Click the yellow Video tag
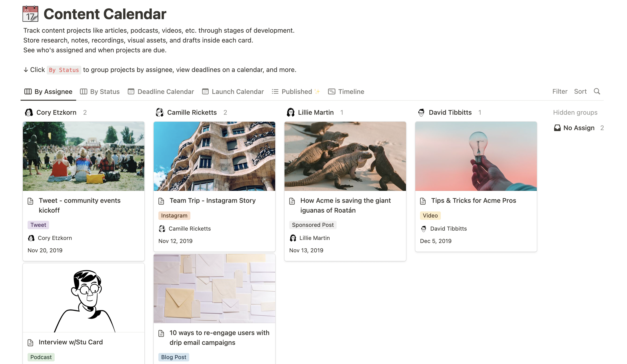The width and height of the screenshot is (627, 364). 430,215
